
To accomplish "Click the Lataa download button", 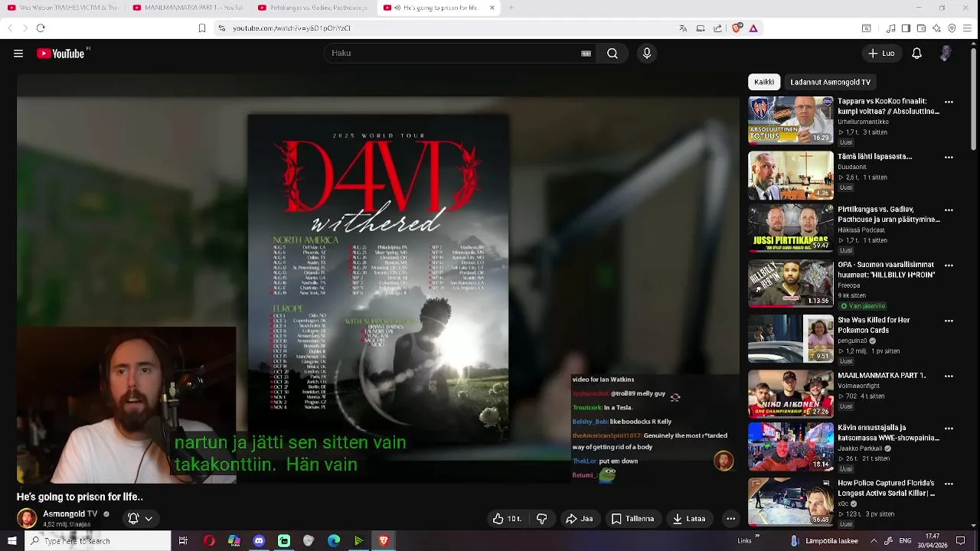I will point(689,519).
